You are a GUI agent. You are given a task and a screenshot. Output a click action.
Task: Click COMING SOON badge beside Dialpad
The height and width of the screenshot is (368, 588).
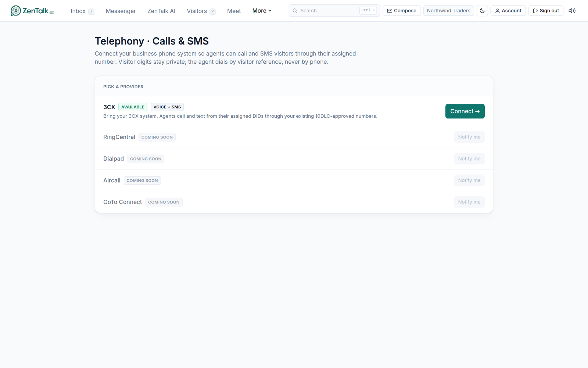pos(146,159)
